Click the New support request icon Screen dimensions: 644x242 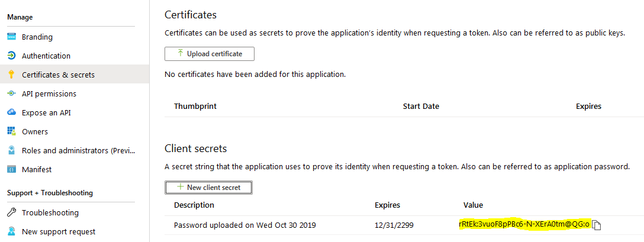click(11, 231)
